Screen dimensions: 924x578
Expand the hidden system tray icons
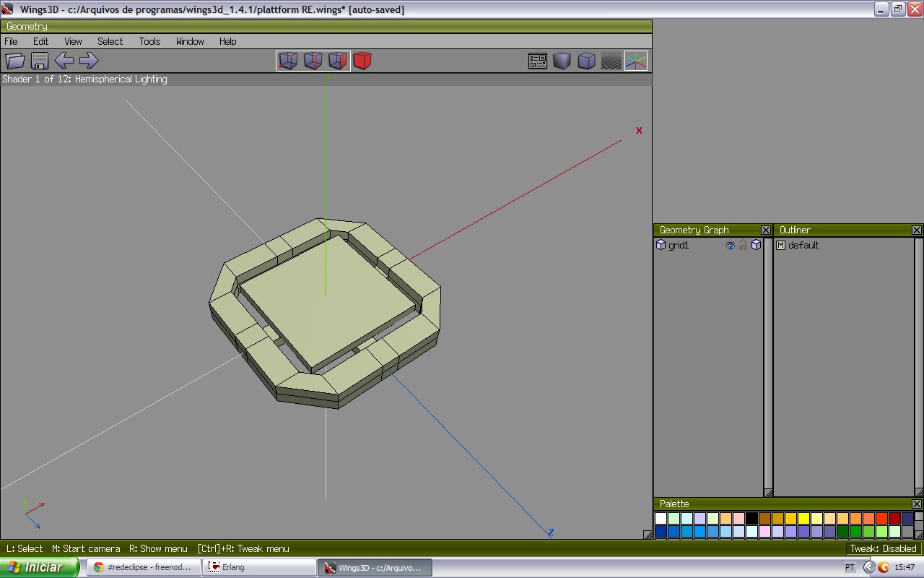(869, 568)
